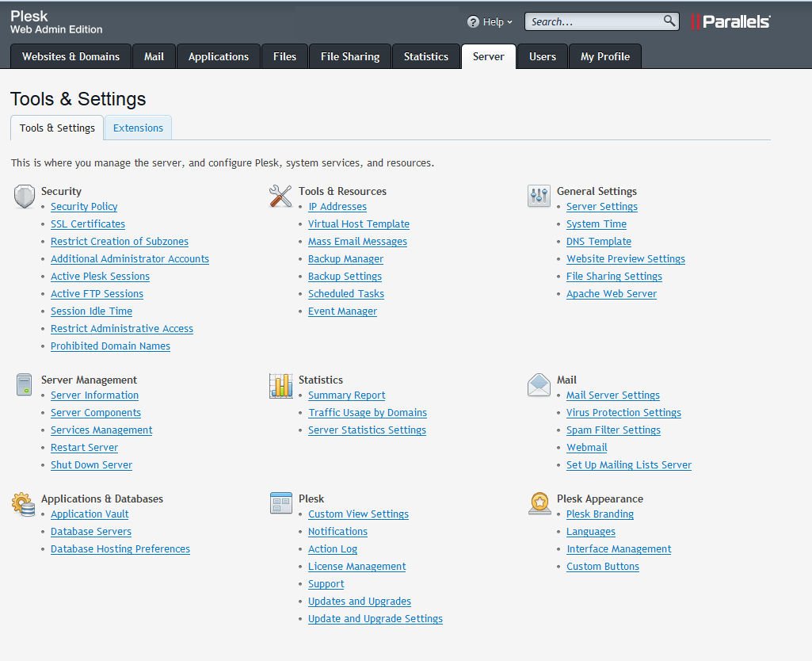Screen dimensions: 812x661
Task: Open DNS Template
Action: [x=599, y=242]
